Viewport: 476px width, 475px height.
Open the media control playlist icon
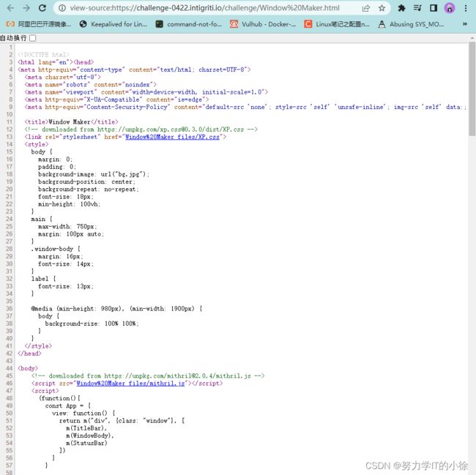point(417,8)
